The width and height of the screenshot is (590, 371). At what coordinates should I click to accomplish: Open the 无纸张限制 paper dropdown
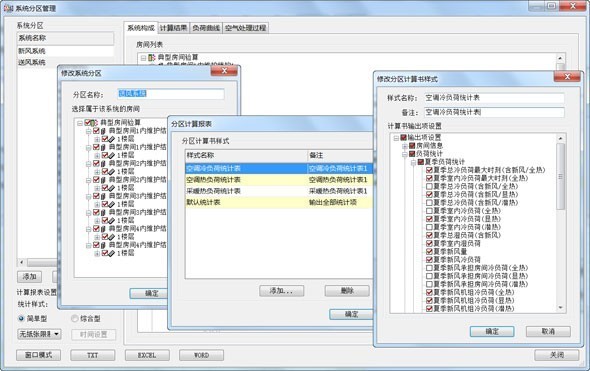click(x=39, y=334)
